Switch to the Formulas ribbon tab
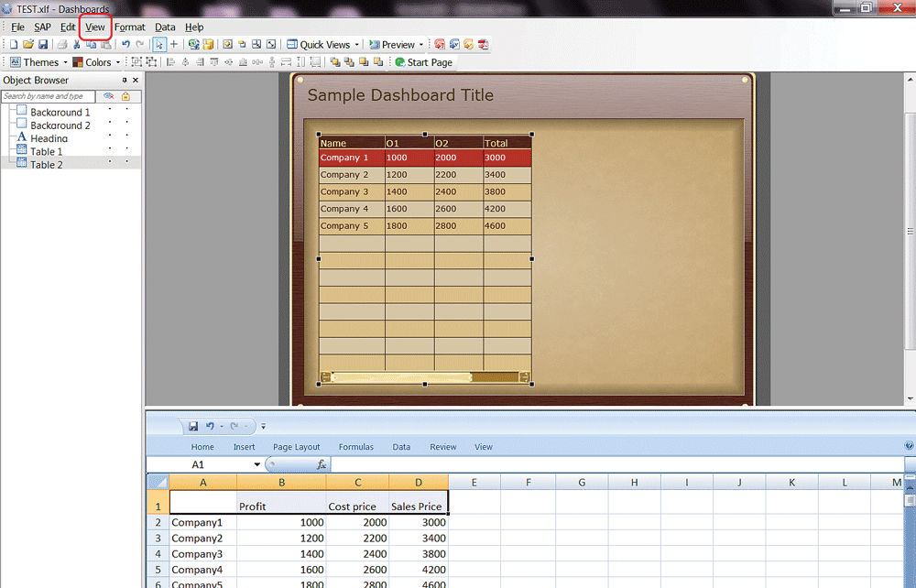Screen dimensions: 916x588 355,447
